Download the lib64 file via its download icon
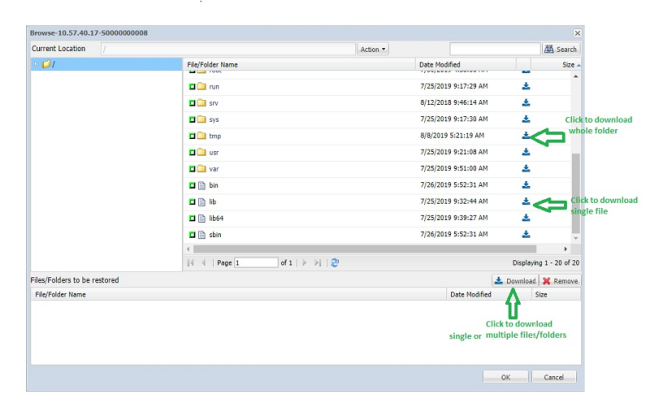This screenshot has height=420, width=650. (526, 218)
